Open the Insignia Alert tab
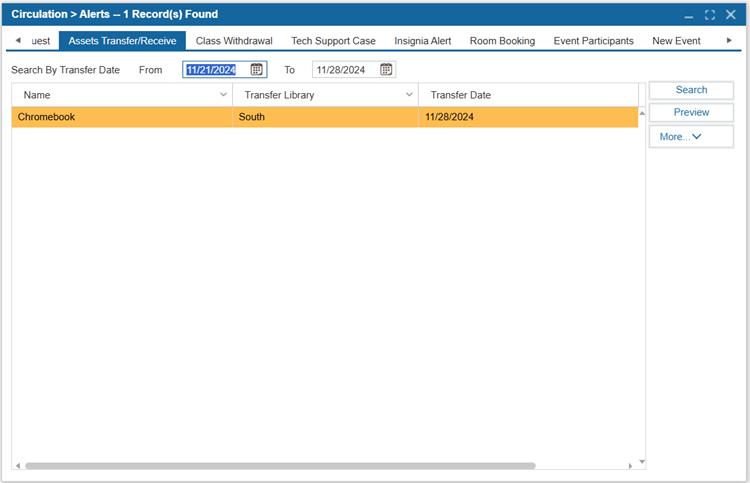Viewport: 750px width, 483px height. pos(422,41)
